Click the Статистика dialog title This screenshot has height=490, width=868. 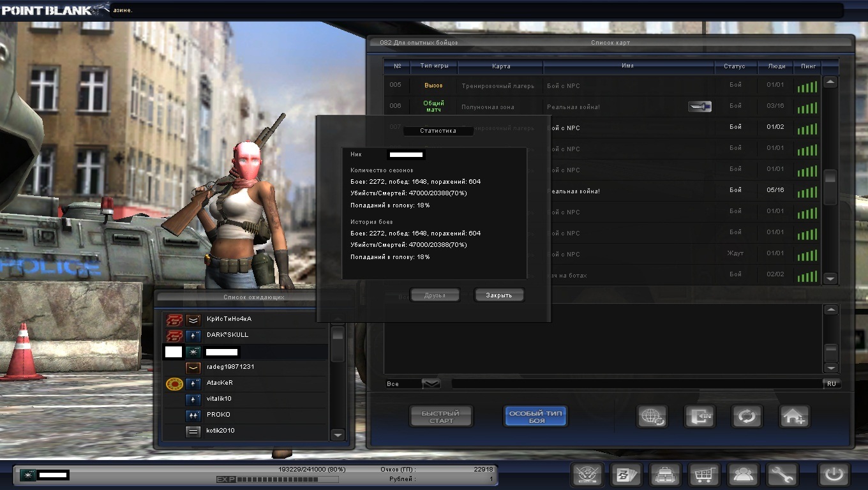[438, 131]
